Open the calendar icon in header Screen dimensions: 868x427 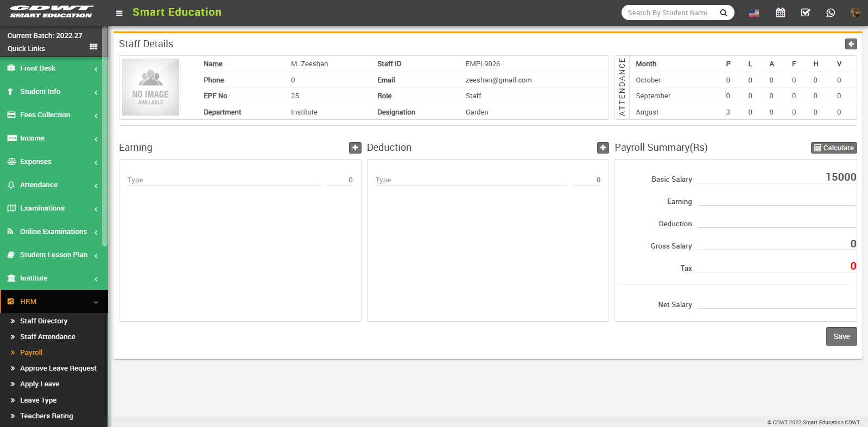tap(781, 12)
